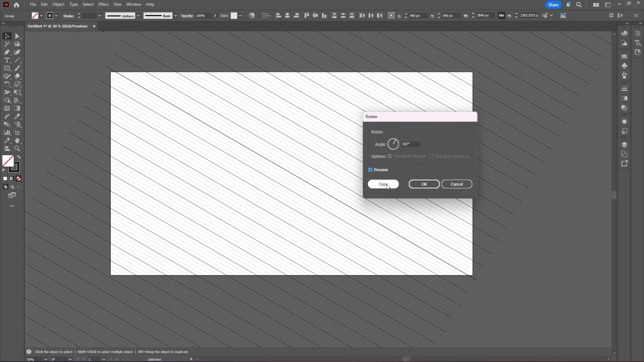644x362 pixels.
Task: Open the Gradient panel from the sidebar
Action: [x=624, y=98]
